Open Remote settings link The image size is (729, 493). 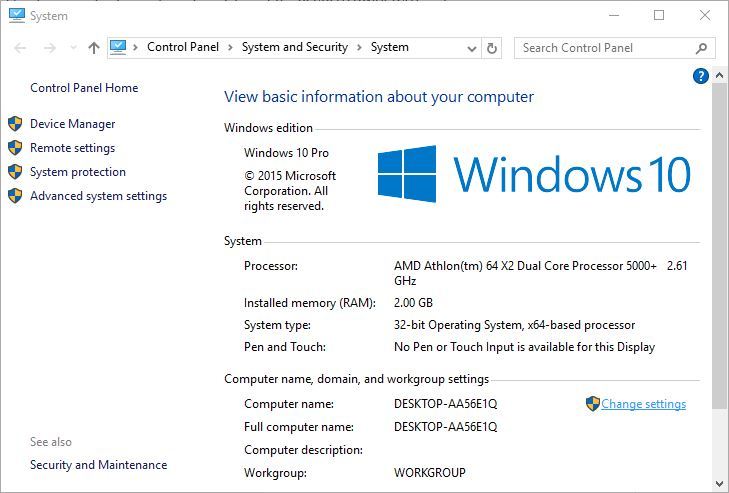tap(73, 148)
